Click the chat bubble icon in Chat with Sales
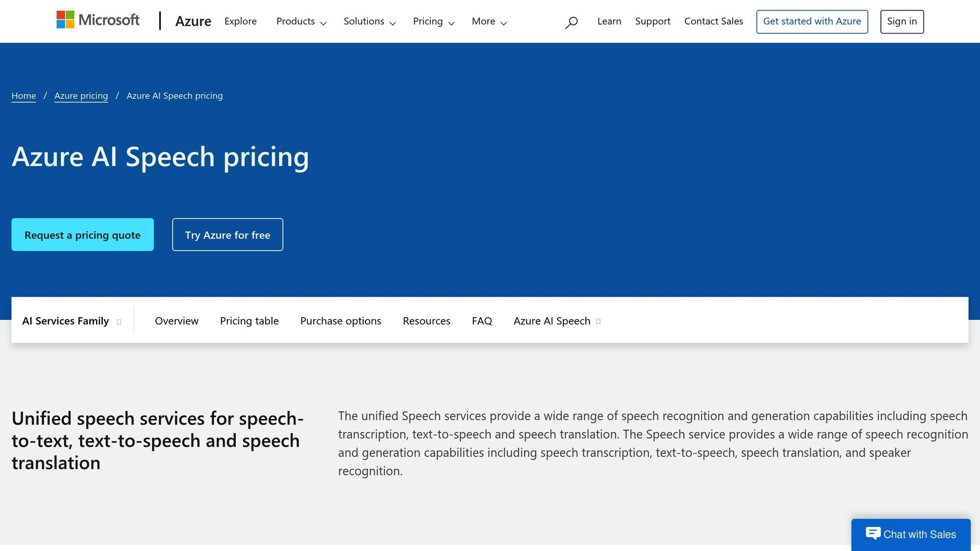Viewport: 980px width, 551px height. pyautogui.click(x=873, y=533)
